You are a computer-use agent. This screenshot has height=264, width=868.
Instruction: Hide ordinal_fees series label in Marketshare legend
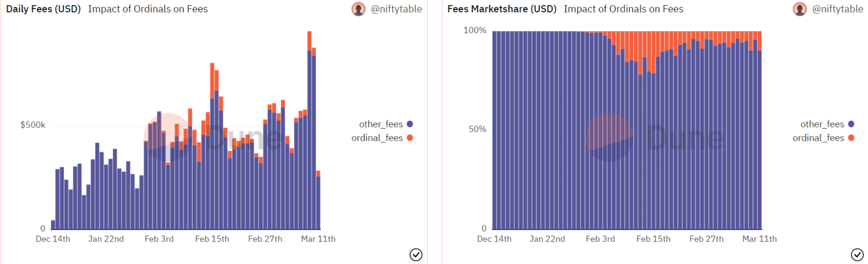pos(818,138)
